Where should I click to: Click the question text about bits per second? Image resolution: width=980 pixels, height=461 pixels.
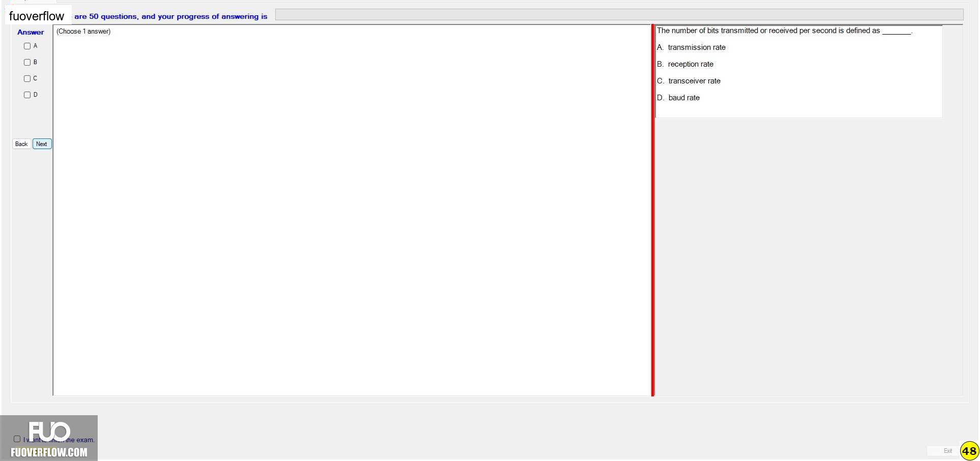[784, 31]
